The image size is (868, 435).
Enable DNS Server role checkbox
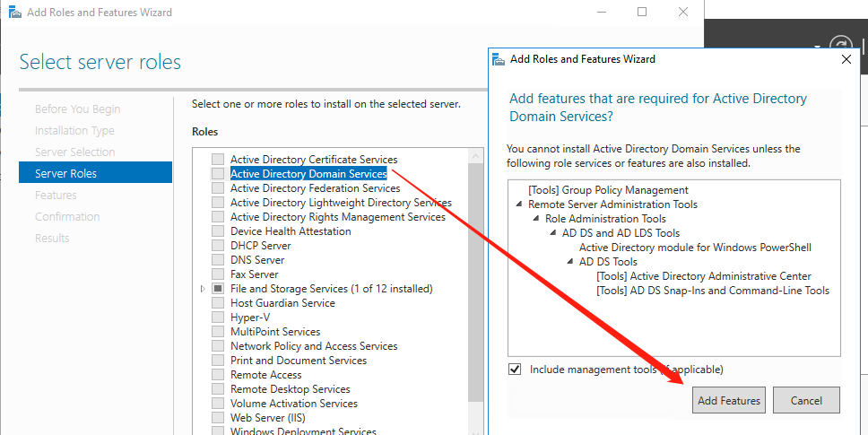coord(218,260)
